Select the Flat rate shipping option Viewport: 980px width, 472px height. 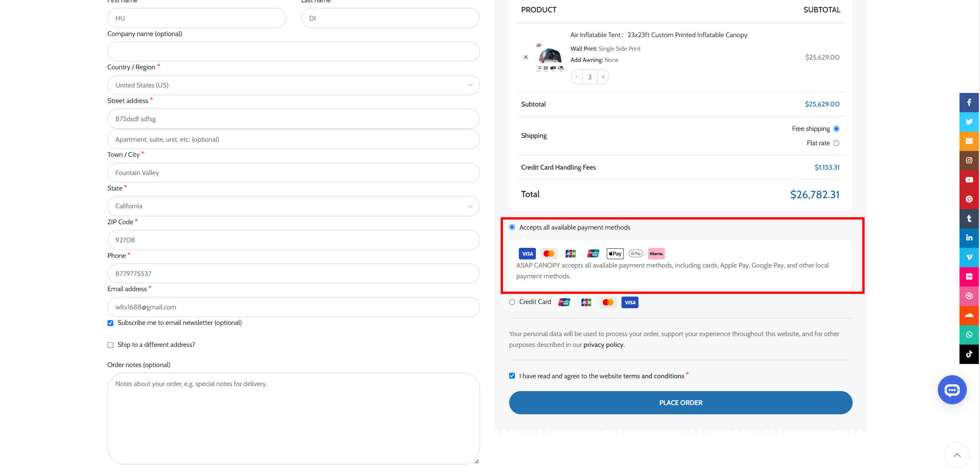(x=837, y=143)
